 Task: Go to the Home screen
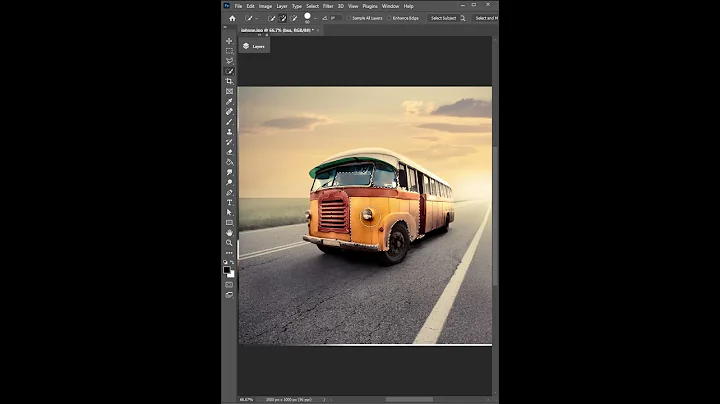(x=232, y=18)
